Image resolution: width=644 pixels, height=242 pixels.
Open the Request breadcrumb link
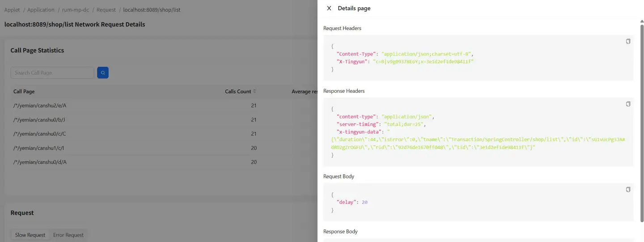click(106, 10)
